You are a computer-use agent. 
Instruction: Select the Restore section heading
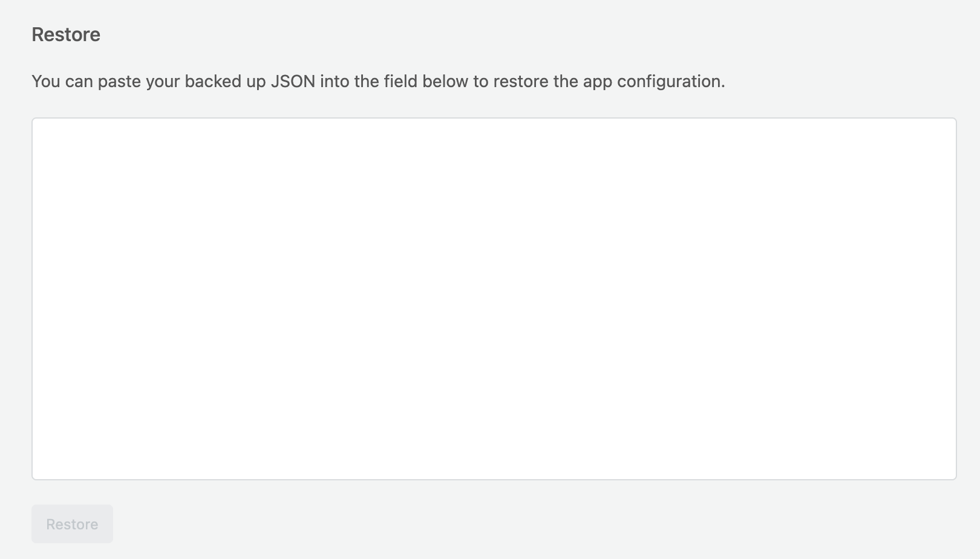(x=66, y=34)
